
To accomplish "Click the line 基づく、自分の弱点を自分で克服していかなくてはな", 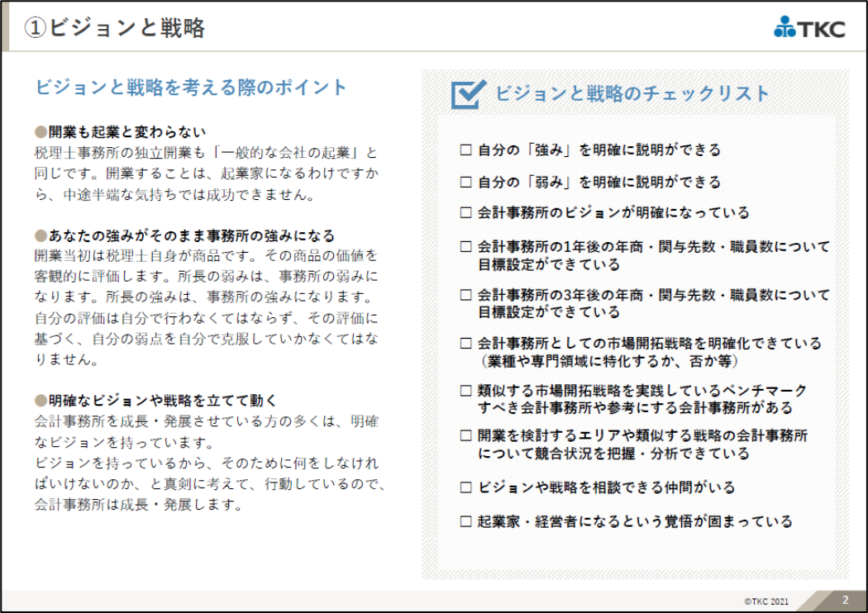I will pyautogui.click(x=207, y=339).
